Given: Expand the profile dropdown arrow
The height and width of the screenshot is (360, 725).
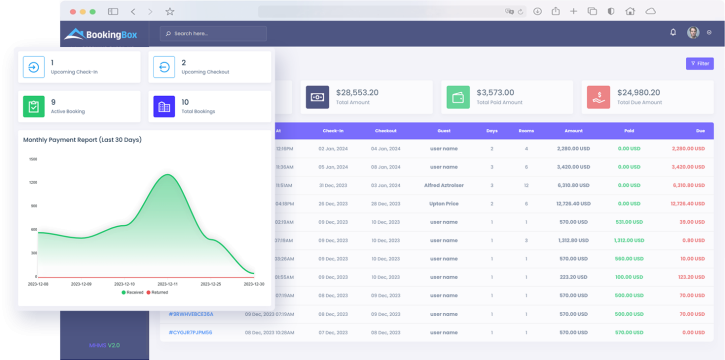Looking at the screenshot, I should pos(709,33).
